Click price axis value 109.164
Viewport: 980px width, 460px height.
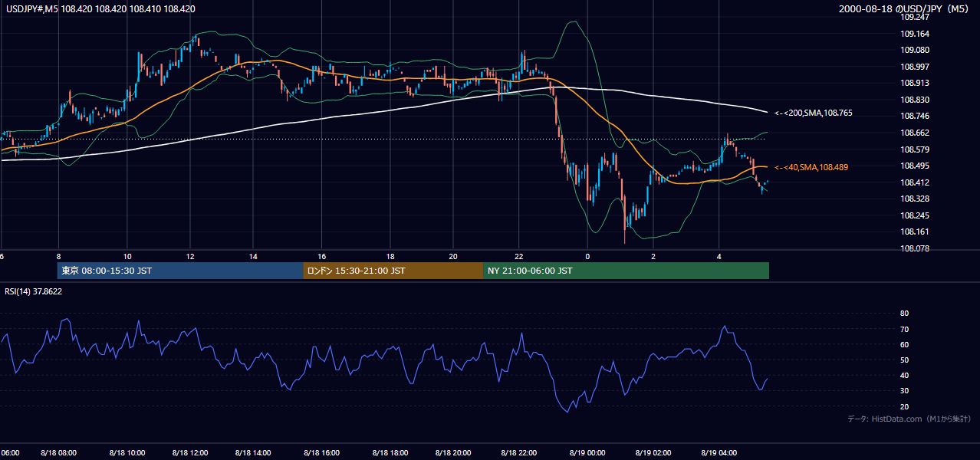tap(916, 34)
